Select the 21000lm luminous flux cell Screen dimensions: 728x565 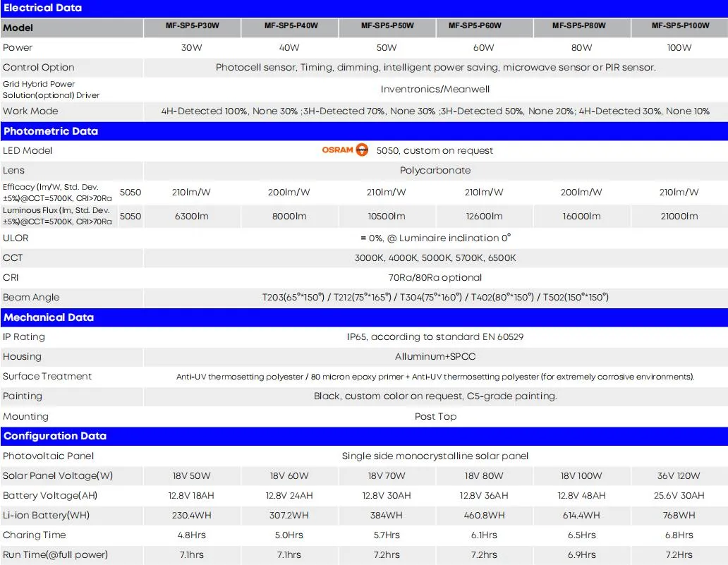click(679, 216)
